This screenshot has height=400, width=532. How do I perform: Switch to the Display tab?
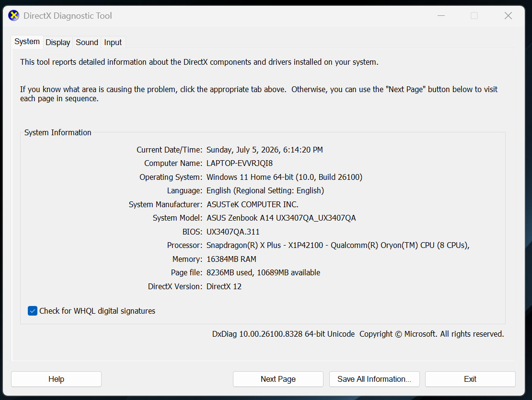58,42
